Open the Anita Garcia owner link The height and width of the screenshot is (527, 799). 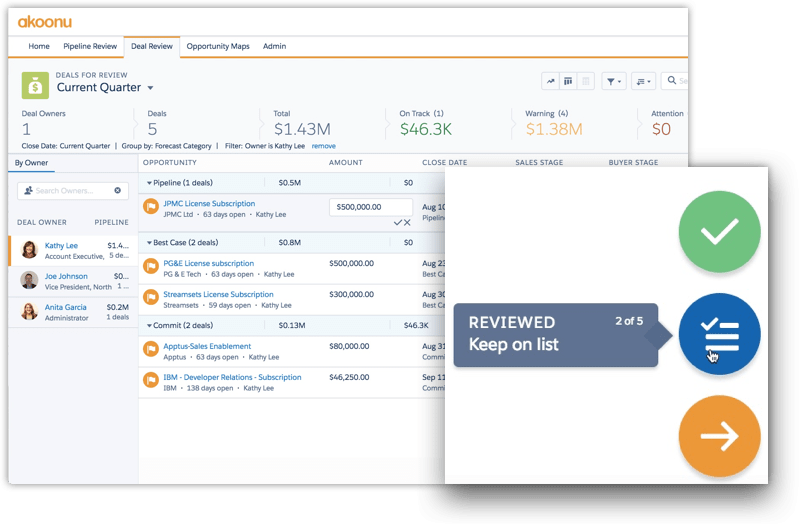point(65,307)
